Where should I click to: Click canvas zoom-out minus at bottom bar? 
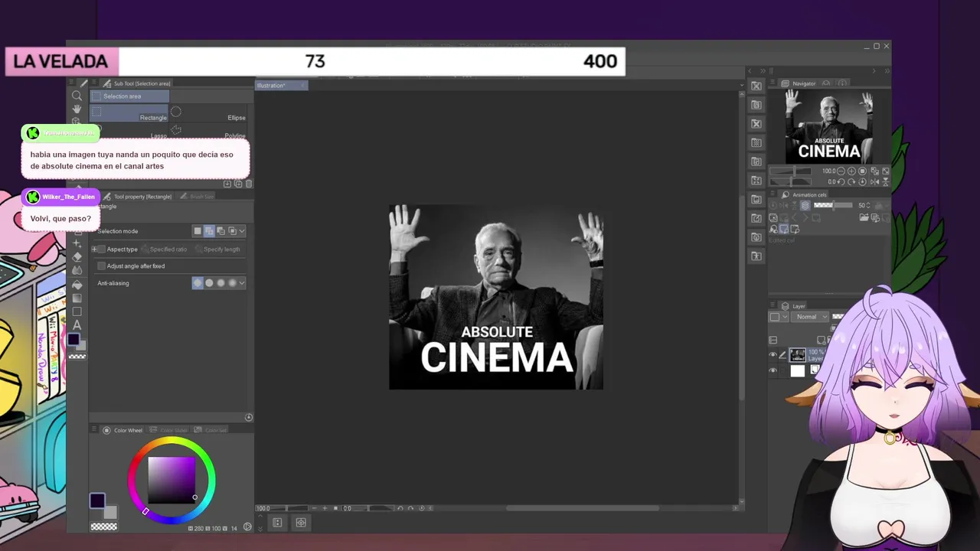(314, 508)
